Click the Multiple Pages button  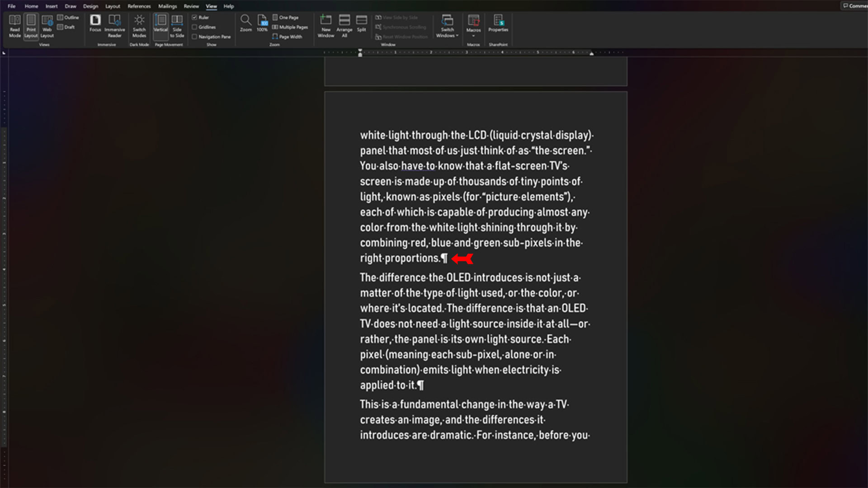[290, 27]
